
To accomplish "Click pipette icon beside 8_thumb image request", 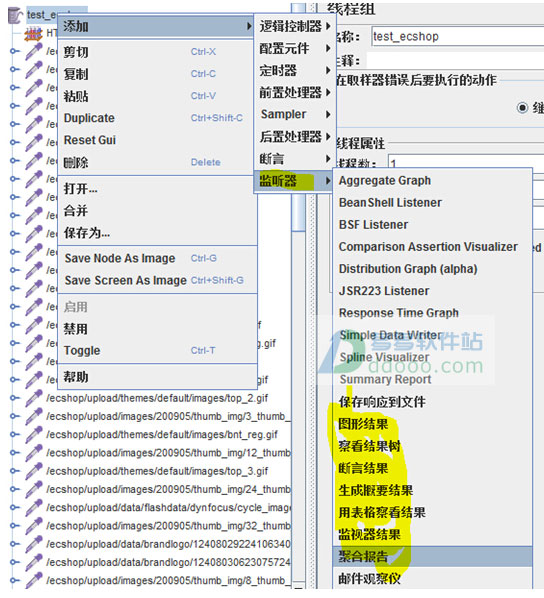I will click(x=34, y=580).
